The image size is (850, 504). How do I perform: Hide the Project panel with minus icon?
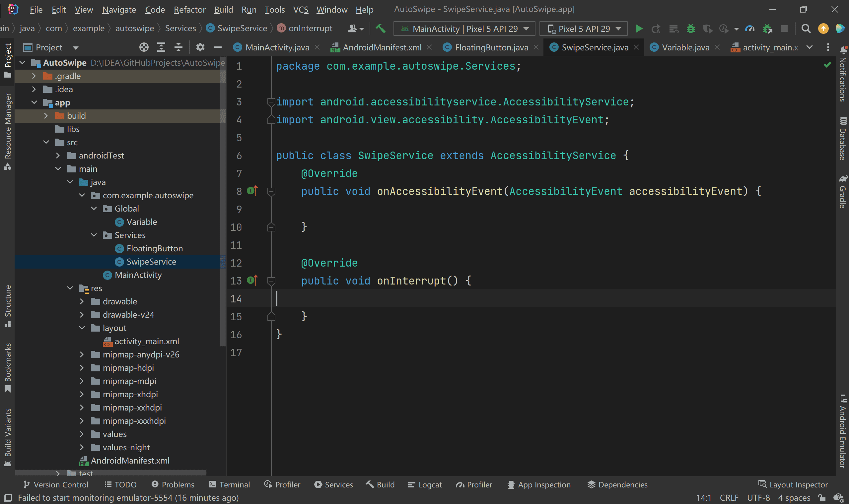click(x=218, y=47)
